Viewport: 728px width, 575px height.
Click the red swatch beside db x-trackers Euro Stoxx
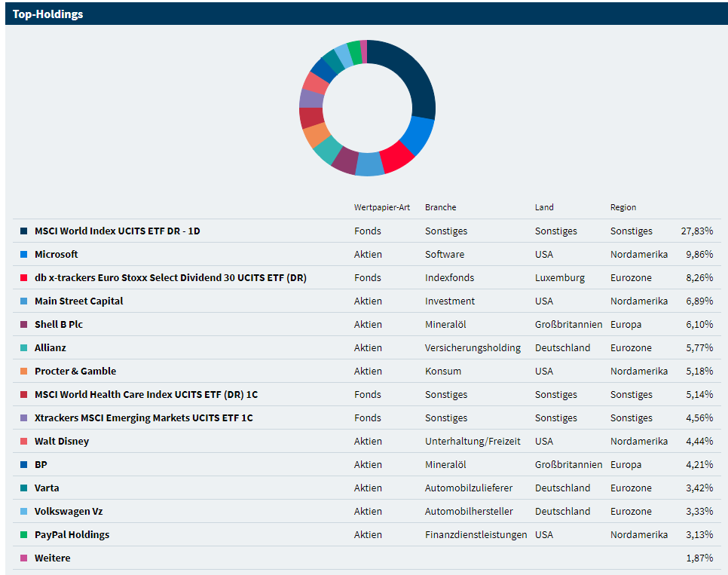coord(23,278)
